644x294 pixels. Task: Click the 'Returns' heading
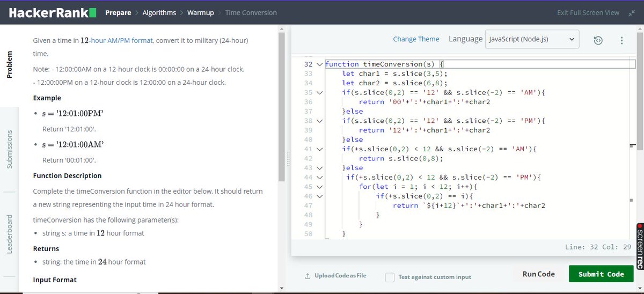coord(46,249)
